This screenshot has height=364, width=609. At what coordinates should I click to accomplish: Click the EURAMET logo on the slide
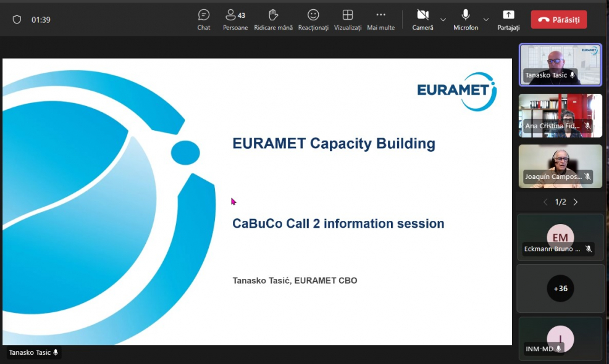457,91
